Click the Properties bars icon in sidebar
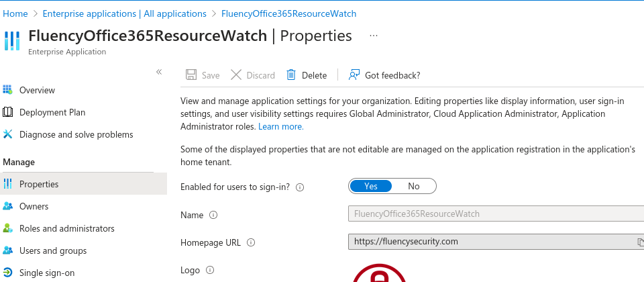Screen dimensions: 644x282 coord(7,184)
